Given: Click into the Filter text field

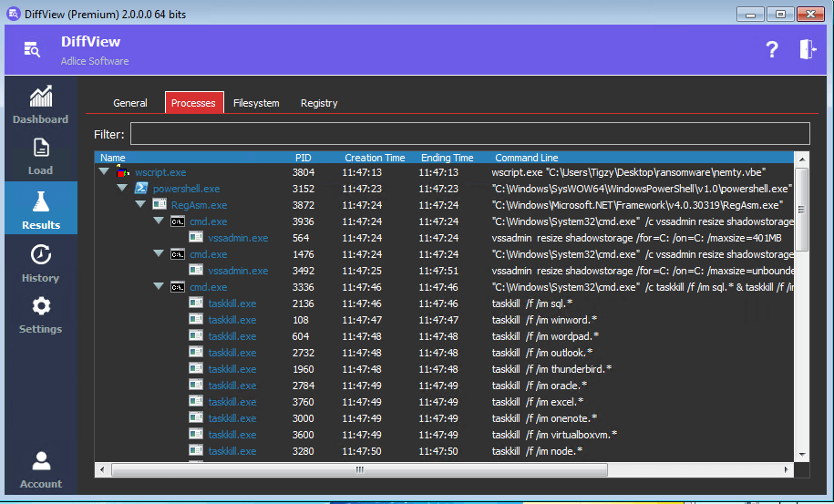Looking at the screenshot, I should (x=469, y=134).
